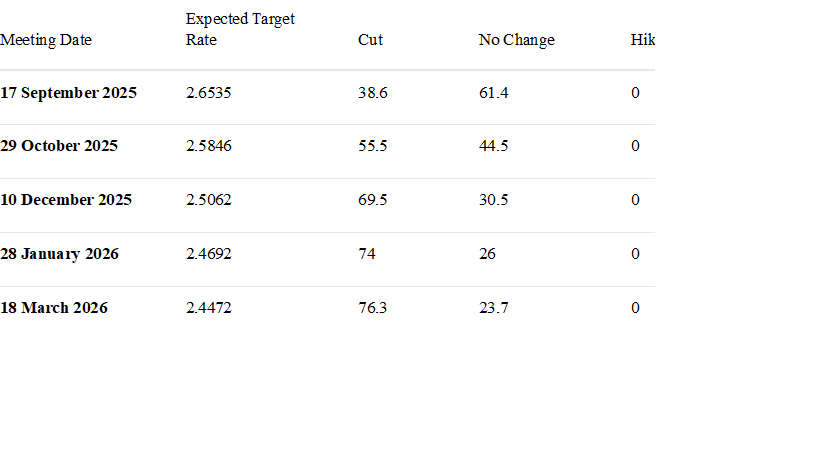Click the Meeting Date column header
Image resolution: width=819 pixels, height=460 pixels.
pyautogui.click(x=46, y=40)
